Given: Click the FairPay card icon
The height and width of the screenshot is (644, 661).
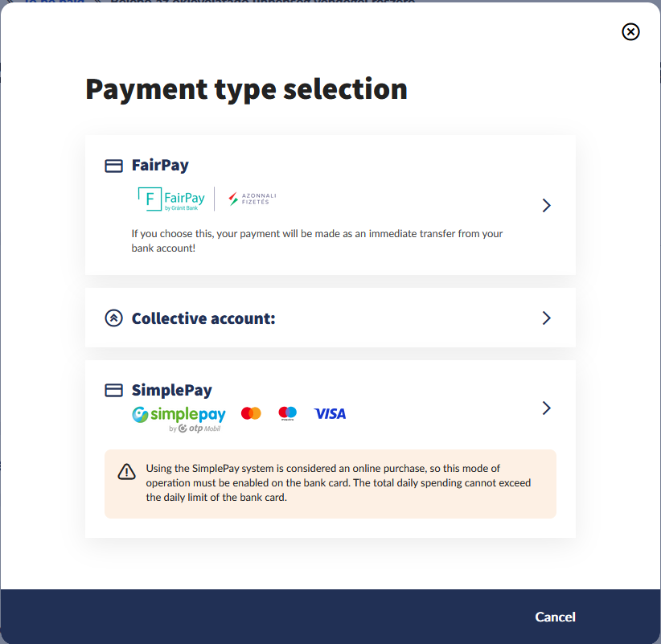Looking at the screenshot, I should pos(113,166).
